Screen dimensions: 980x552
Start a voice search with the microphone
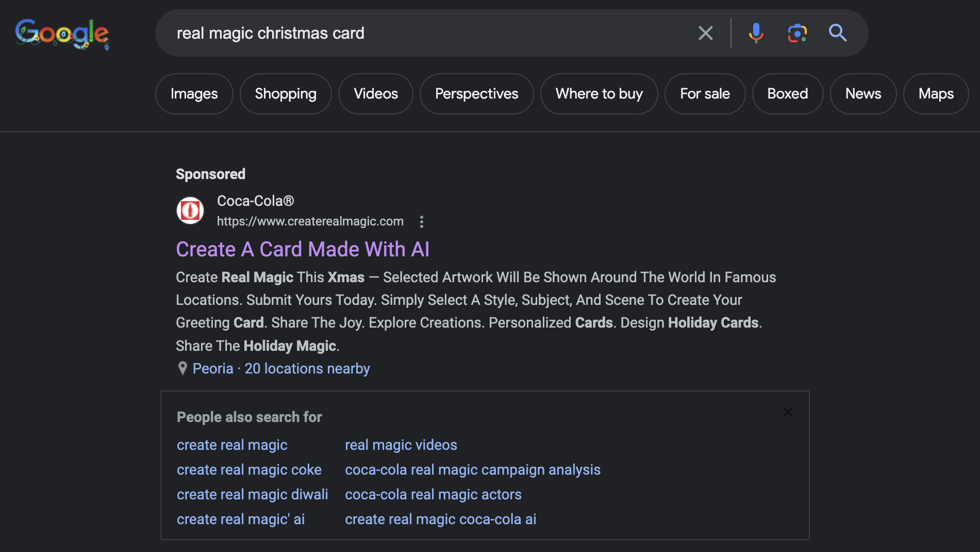pos(756,33)
